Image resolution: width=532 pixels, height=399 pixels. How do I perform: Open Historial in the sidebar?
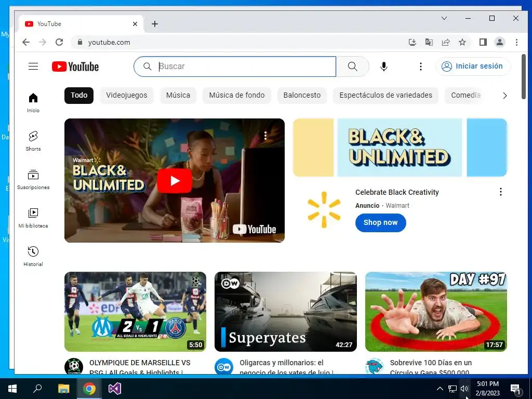tap(33, 257)
